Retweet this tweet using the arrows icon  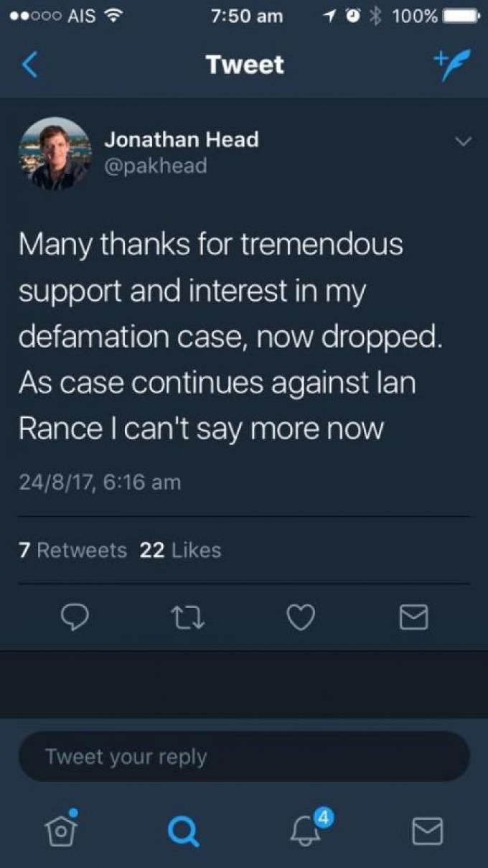(189, 617)
